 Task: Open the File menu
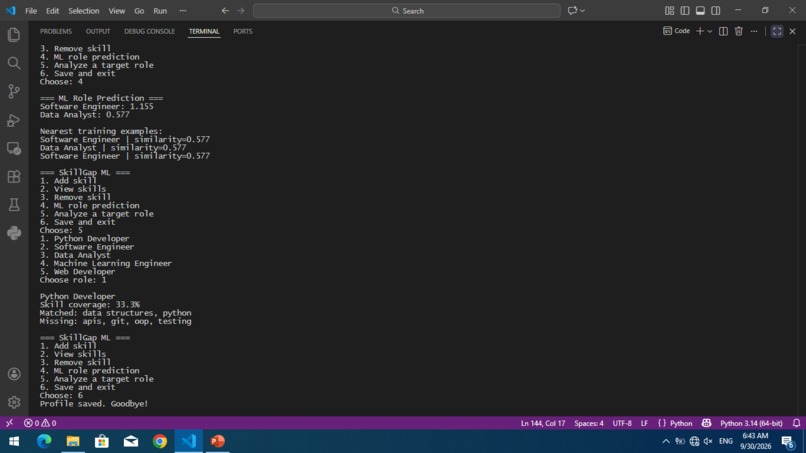(x=31, y=10)
